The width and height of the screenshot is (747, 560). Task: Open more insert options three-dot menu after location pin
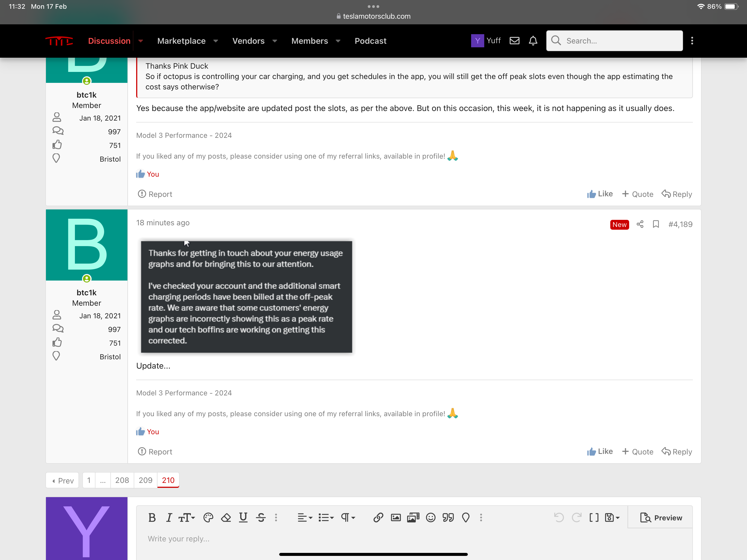click(x=481, y=517)
